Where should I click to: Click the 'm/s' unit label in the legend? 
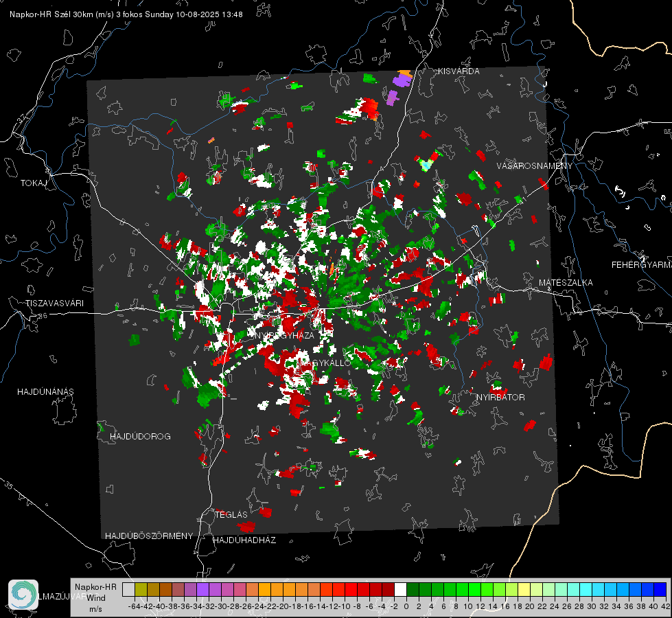[x=95, y=609]
